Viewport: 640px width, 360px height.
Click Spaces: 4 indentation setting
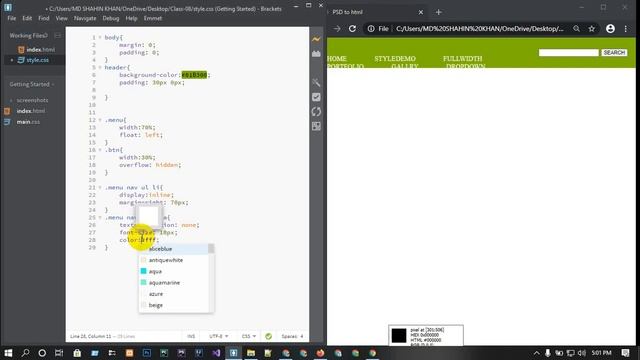[292, 336]
